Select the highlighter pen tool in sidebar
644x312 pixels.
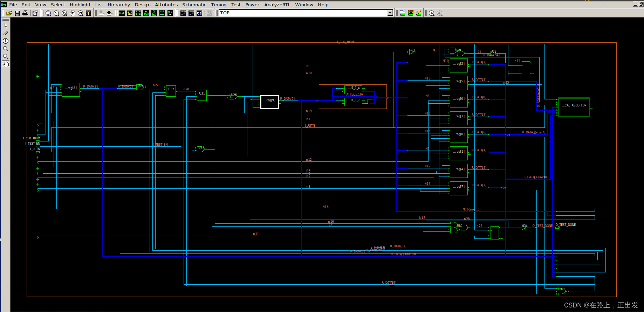point(6,33)
